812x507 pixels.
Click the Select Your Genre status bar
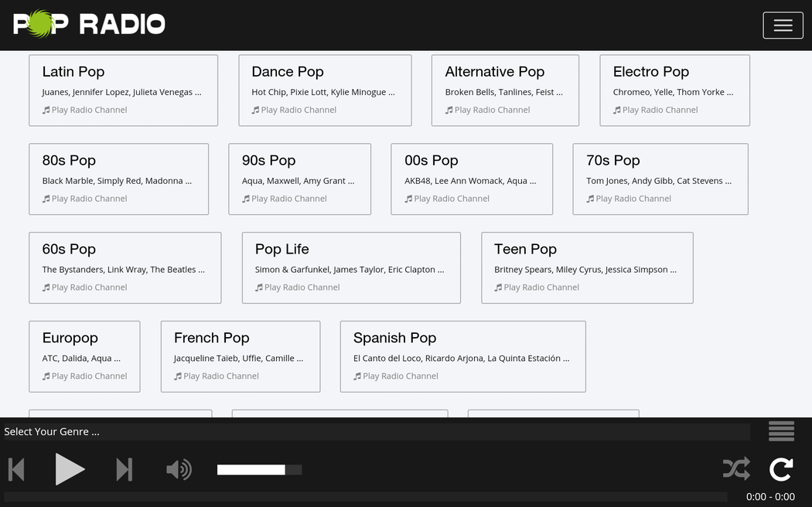pos(377,431)
